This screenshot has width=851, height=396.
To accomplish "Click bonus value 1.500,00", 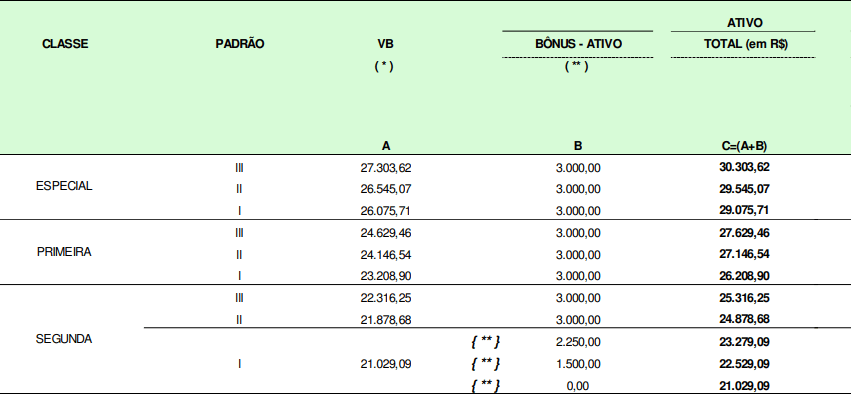I will point(578,364).
